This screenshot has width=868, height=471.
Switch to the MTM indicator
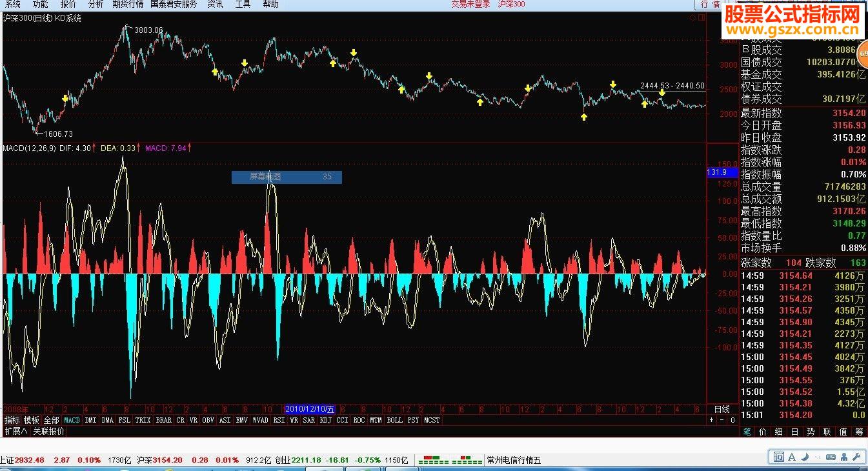(376, 420)
